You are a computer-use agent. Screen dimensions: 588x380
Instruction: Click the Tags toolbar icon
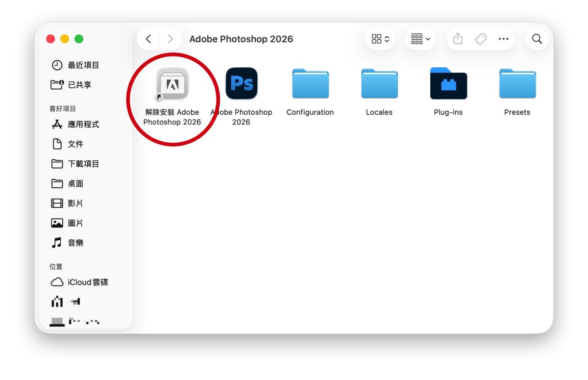tap(481, 39)
